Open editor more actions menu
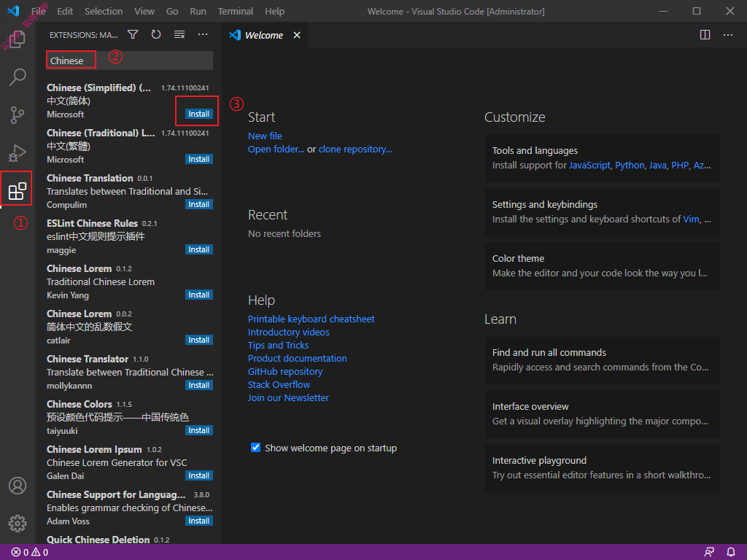 pos(728,35)
